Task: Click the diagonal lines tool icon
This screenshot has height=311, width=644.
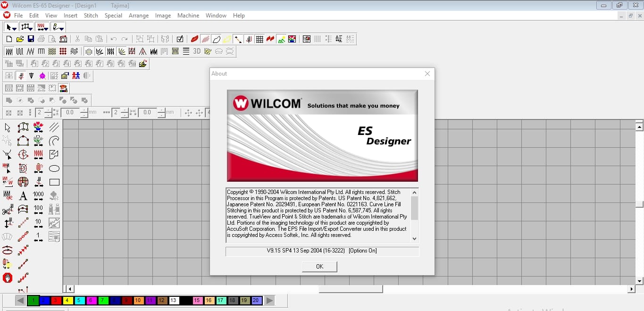Action: tap(54, 127)
